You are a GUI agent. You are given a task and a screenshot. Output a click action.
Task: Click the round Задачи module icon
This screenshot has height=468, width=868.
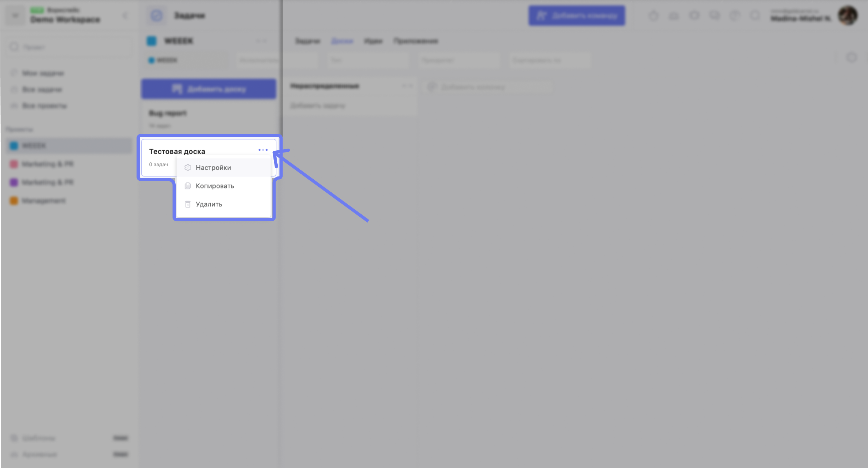157,16
